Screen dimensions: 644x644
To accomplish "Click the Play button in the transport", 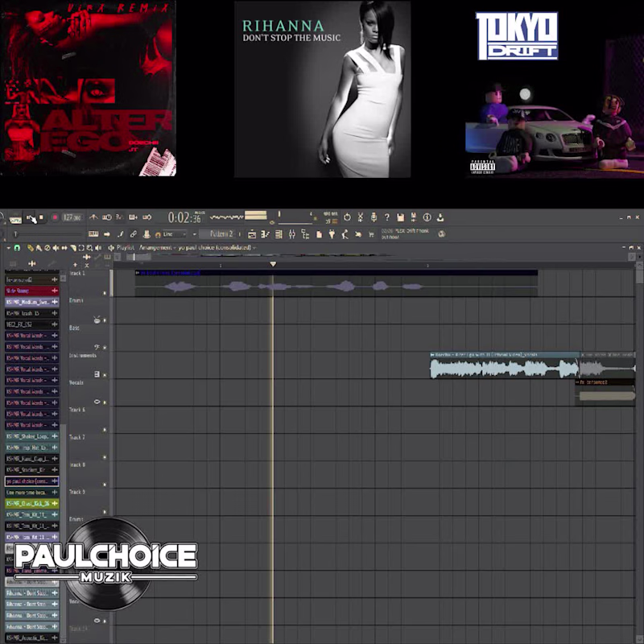I will 31,218.
